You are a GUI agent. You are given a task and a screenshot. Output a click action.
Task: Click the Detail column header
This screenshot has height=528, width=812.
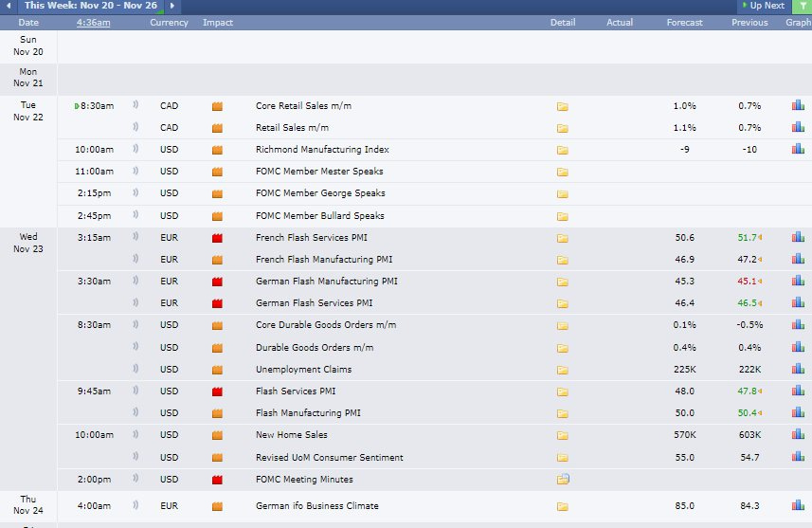563,23
